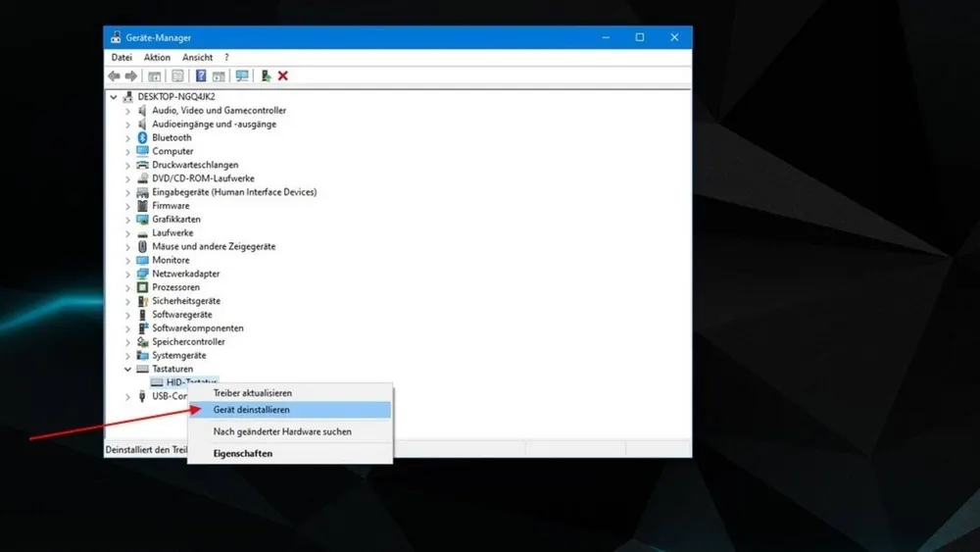This screenshot has height=552, width=980.
Task: Select the DVD/CD-ROM-Laufwerke drive icon
Action: point(142,178)
